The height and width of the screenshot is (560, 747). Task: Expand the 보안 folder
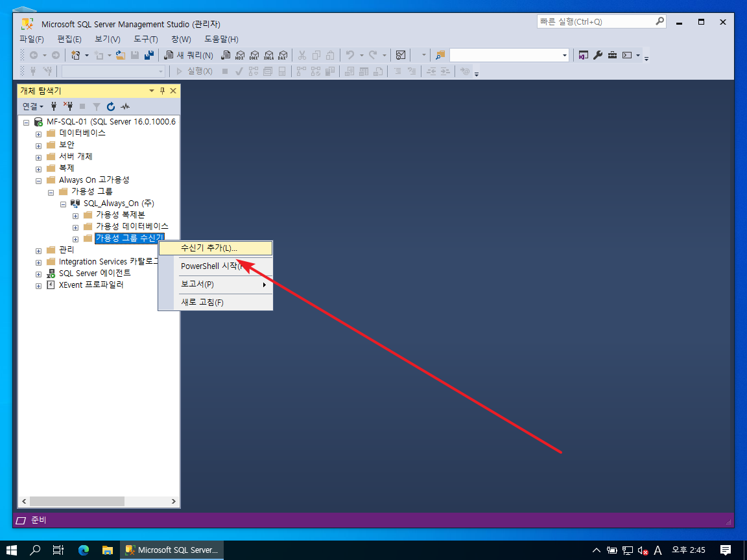click(x=39, y=146)
